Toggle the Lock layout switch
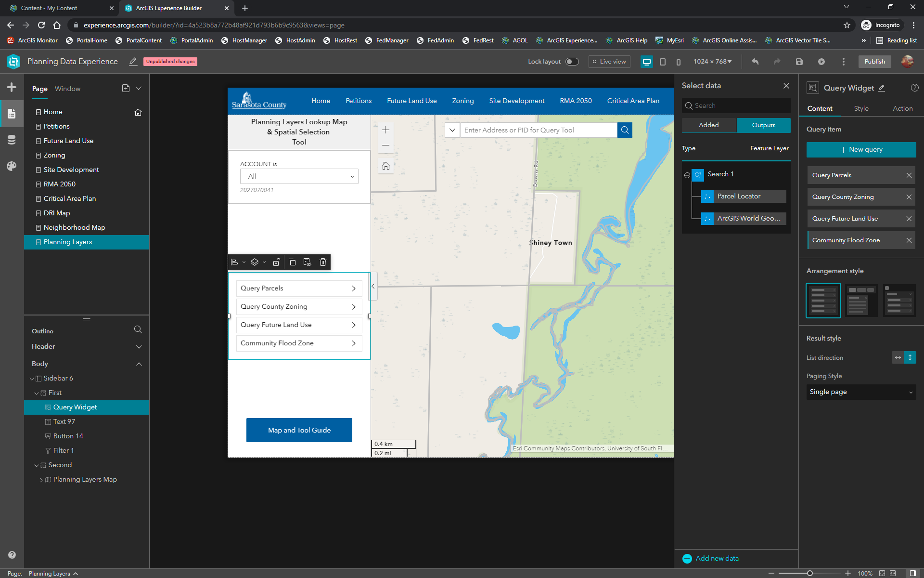This screenshot has width=924, height=578. [x=572, y=62]
